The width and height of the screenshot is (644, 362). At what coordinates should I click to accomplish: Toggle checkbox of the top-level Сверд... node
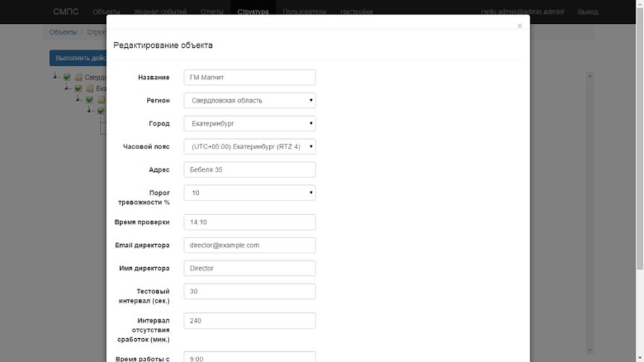(67, 77)
